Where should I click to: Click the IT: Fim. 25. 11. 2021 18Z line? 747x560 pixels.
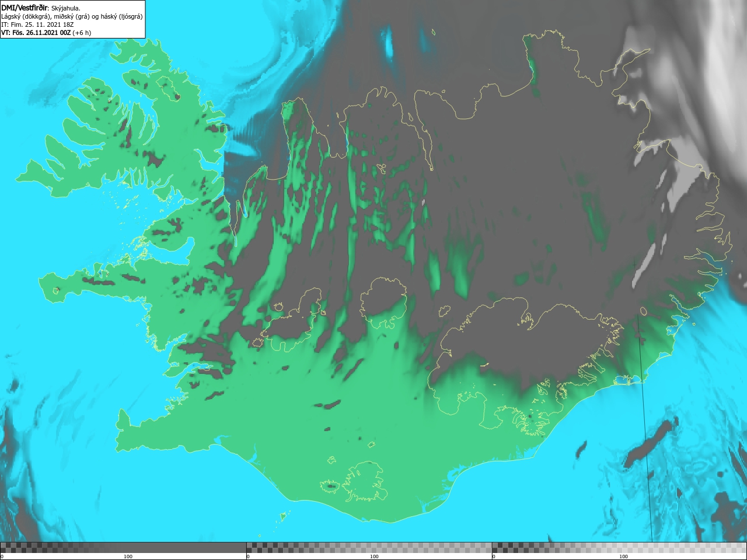[x=37, y=24]
